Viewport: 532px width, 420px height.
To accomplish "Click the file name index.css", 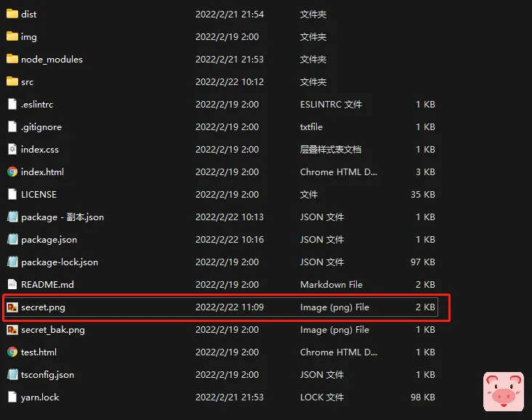I will tap(40, 149).
